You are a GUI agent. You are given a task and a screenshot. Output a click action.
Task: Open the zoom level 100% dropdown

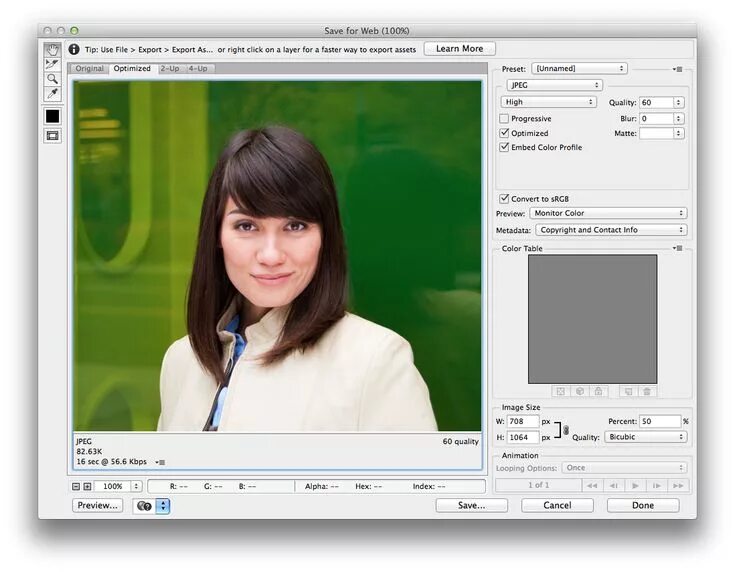tap(136, 486)
